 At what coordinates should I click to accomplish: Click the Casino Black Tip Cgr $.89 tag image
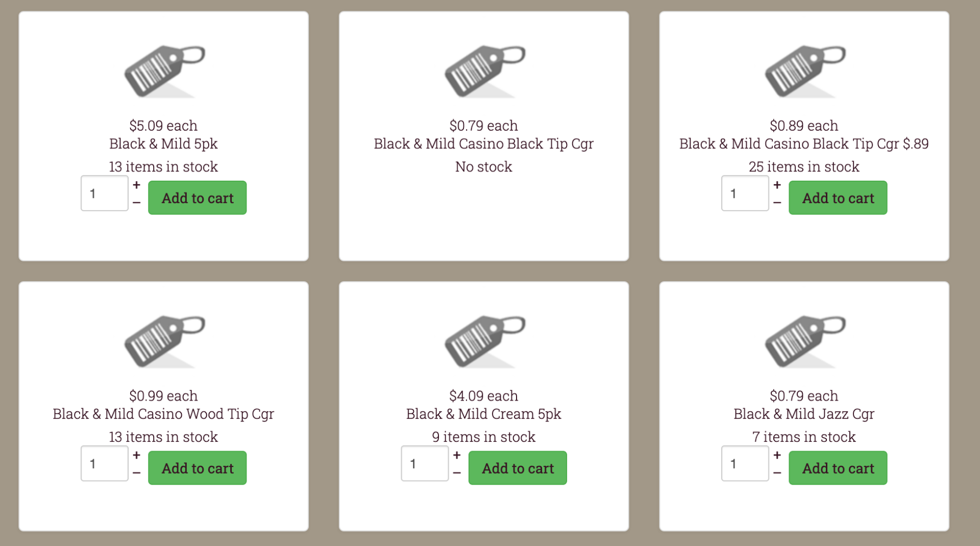804,71
